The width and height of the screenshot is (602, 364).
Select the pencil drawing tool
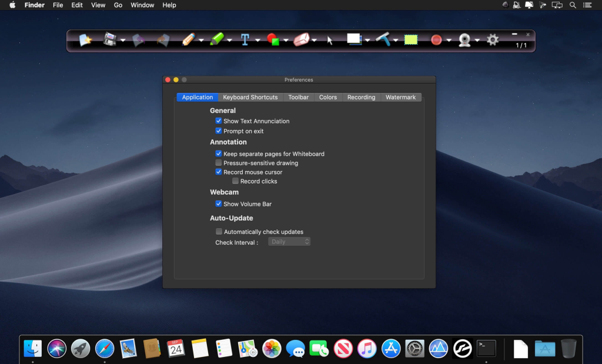188,40
